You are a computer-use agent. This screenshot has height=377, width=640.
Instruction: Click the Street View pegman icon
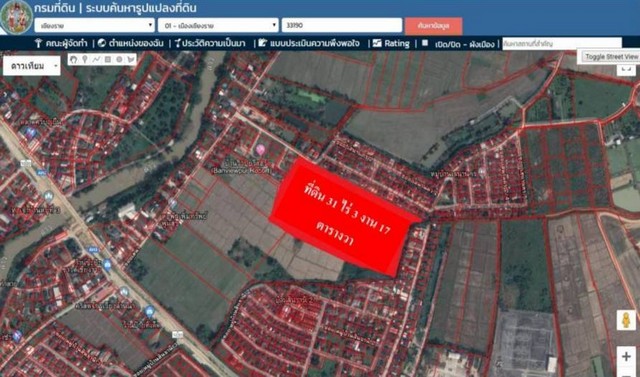626,320
